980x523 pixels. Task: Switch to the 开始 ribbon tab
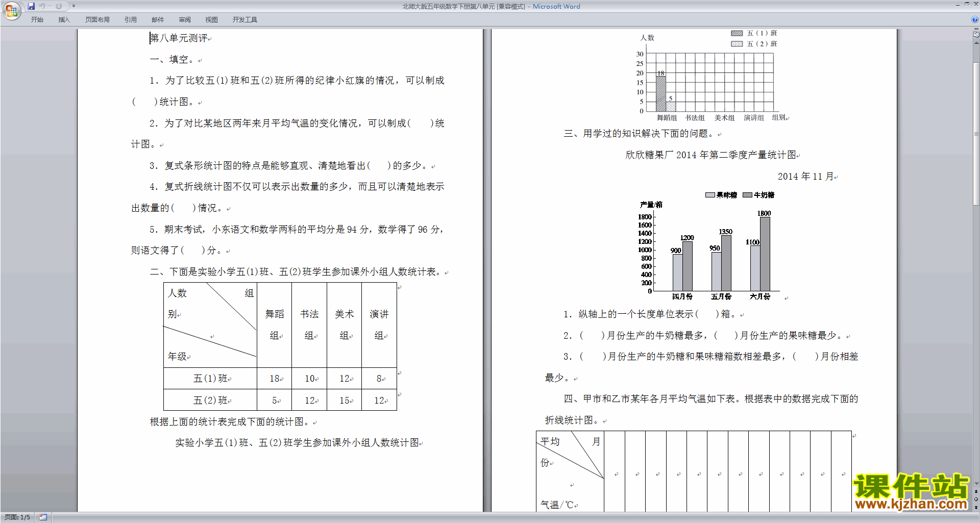point(37,20)
